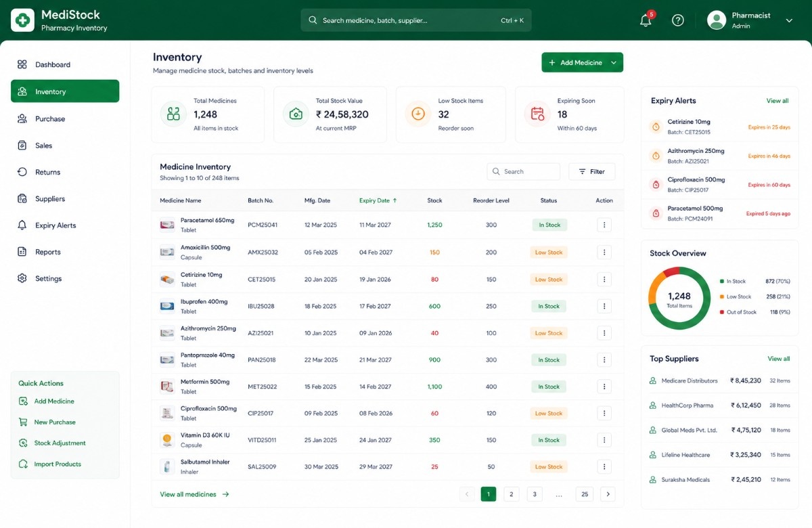Click the Total Medicines card icon

pyautogui.click(x=174, y=114)
